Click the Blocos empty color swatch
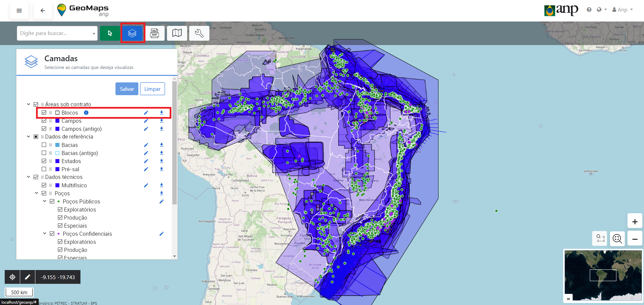The image size is (644, 305). click(58, 113)
